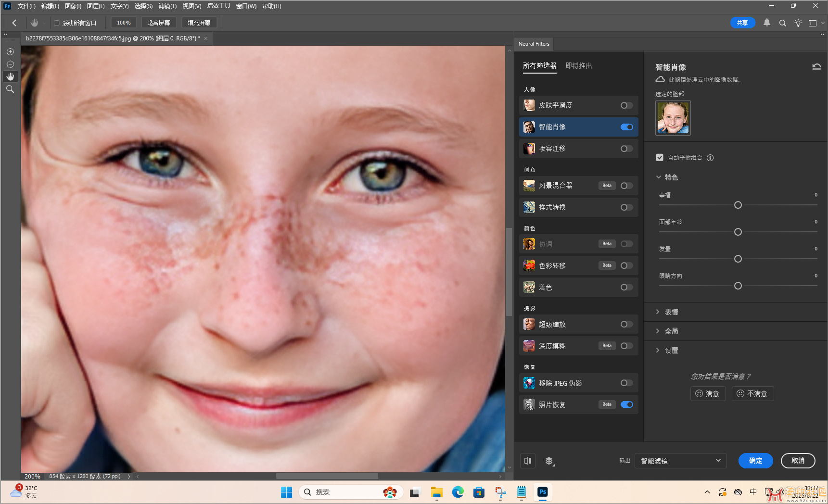This screenshot has height=504, width=828.
Task: Show hidden system tray icons chevron
Action: [x=707, y=492]
